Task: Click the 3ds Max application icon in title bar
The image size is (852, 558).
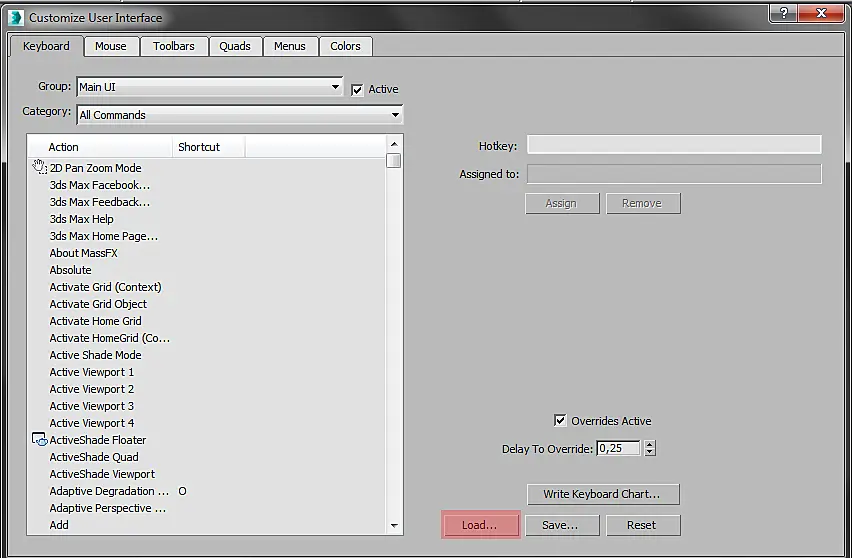Action: [x=16, y=18]
